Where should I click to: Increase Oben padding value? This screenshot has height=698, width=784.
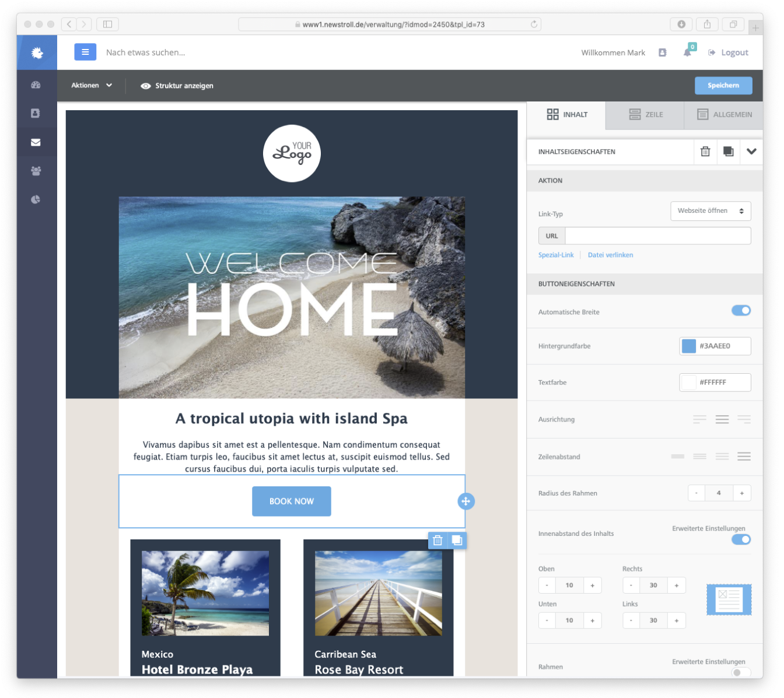pos(593,585)
